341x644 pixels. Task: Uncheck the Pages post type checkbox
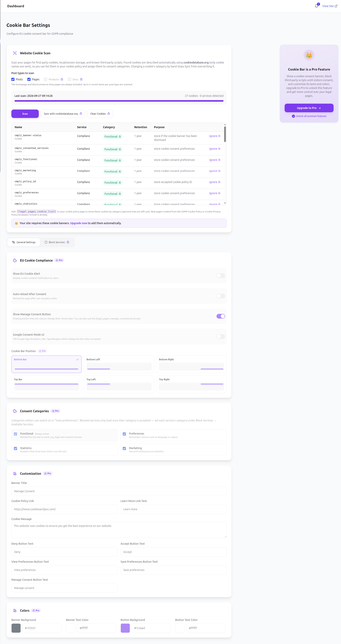(x=29, y=79)
